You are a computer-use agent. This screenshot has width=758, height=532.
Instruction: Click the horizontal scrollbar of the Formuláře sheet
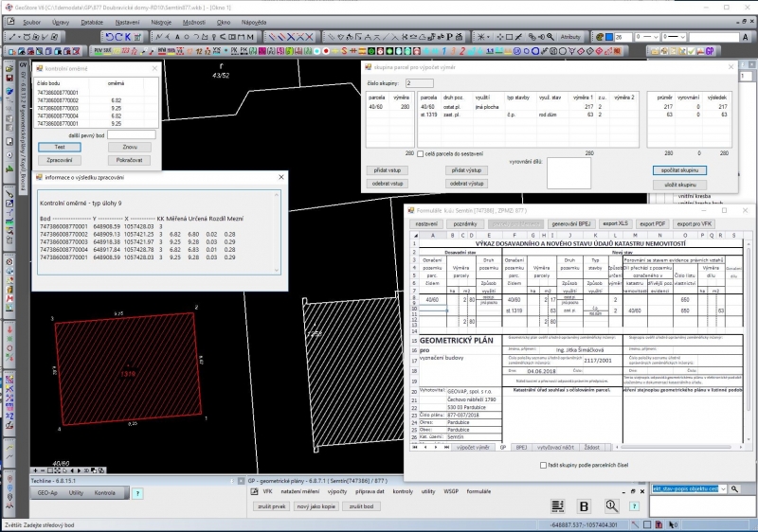[x=679, y=448]
